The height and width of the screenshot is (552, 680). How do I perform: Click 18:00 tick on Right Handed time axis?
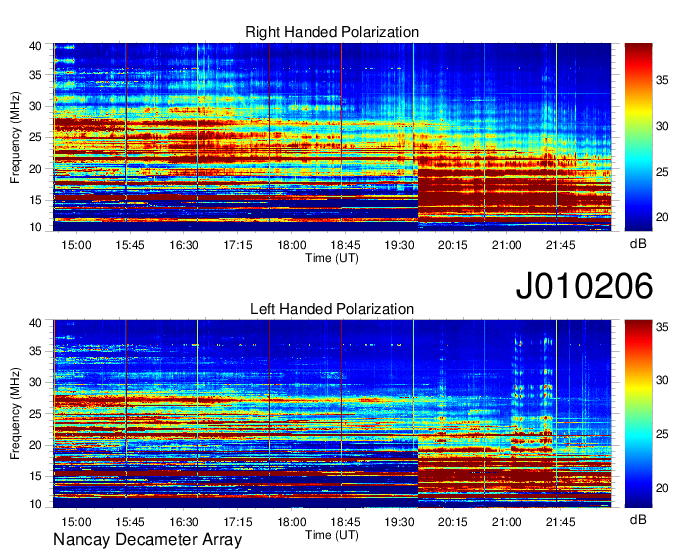coord(291,245)
